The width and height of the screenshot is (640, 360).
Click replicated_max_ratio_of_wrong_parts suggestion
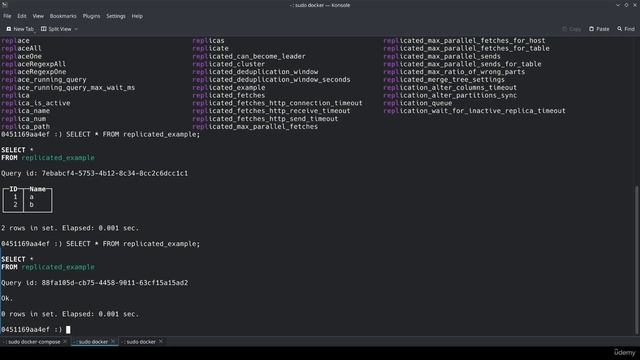point(454,72)
